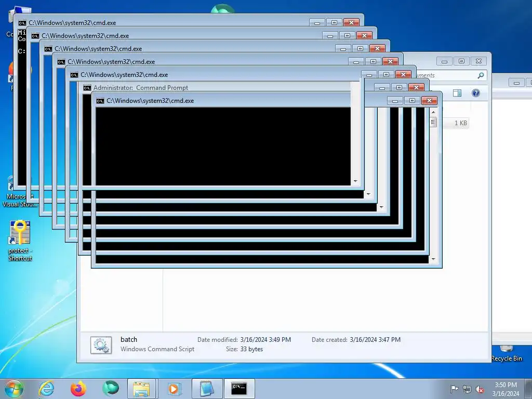
Task: Minimize the Explorer window
Action: tap(445, 61)
